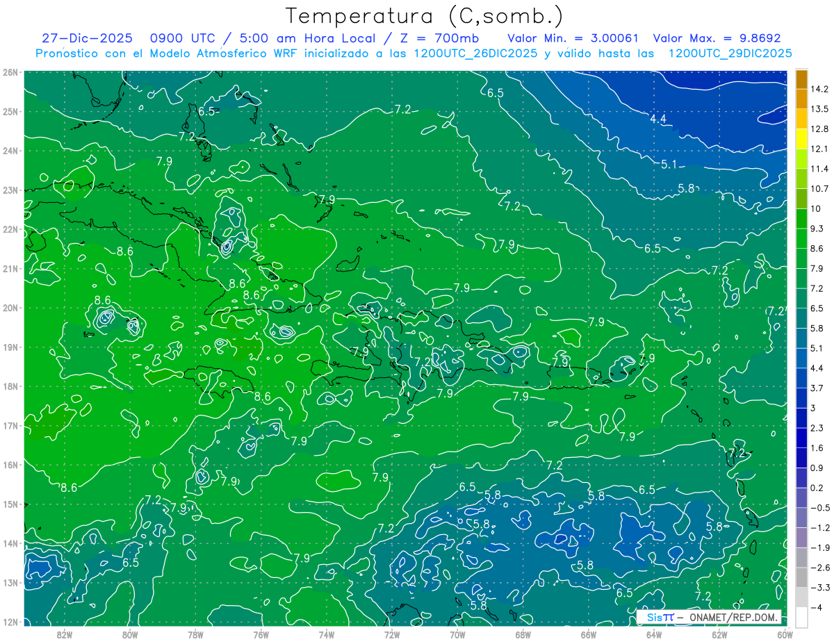The height and width of the screenshot is (644, 834).
Task: Click the '18N' latitude axis label
Action: click(10, 386)
